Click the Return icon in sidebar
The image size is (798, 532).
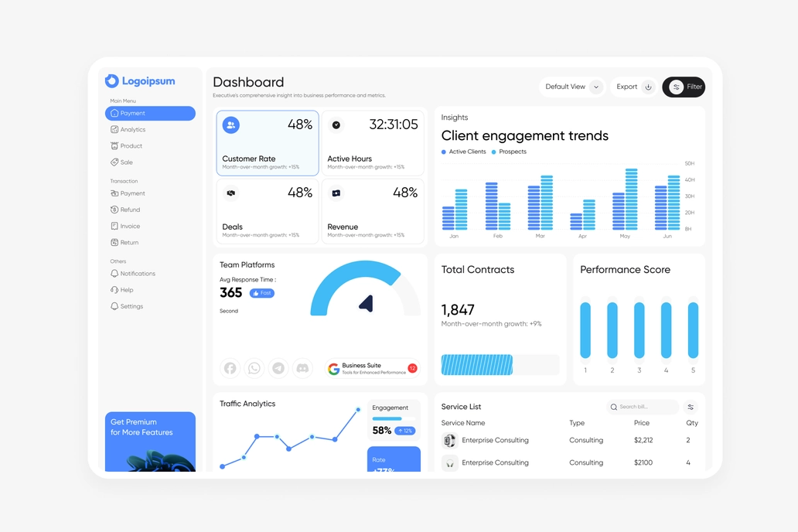point(114,242)
